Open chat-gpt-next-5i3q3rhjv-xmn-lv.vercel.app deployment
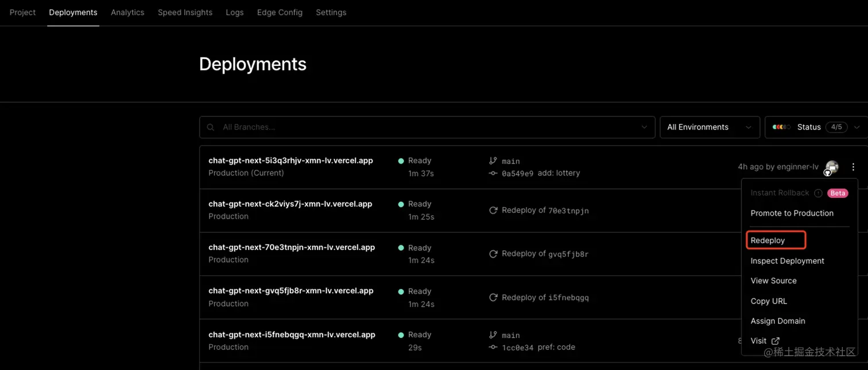This screenshot has width=868, height=370. [290, 161]
